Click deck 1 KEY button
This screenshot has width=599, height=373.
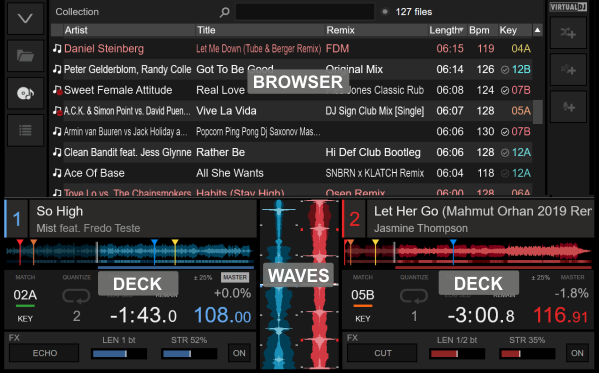pos(25,319)
